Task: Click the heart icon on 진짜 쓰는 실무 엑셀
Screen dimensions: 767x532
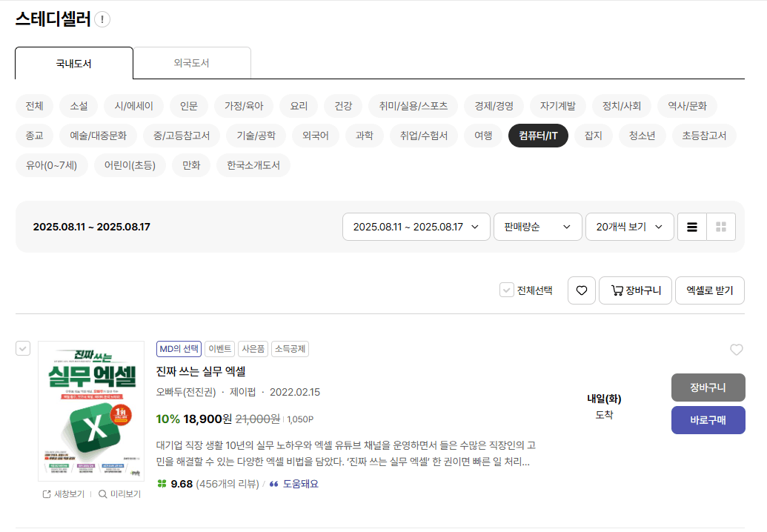Action: [736, 350]
